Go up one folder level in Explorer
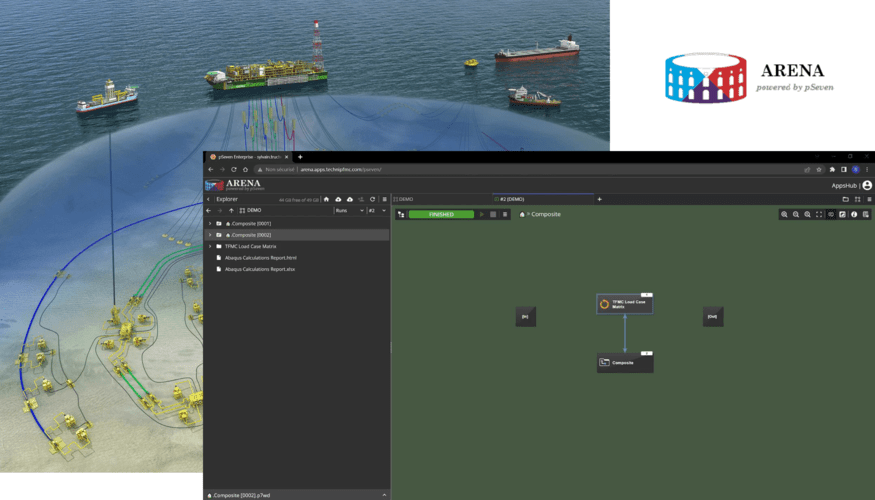 (x=231, y=210)
